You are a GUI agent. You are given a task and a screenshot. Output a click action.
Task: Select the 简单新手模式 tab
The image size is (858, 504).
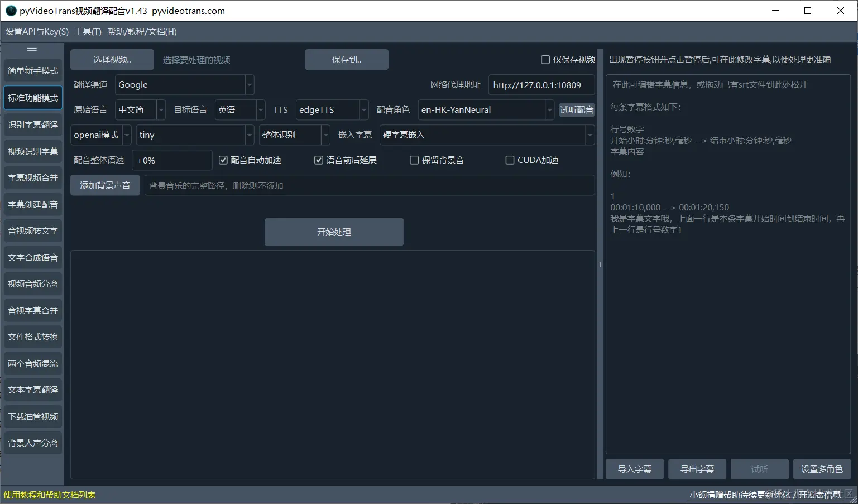pyautogui.click(x=33, y=71)
